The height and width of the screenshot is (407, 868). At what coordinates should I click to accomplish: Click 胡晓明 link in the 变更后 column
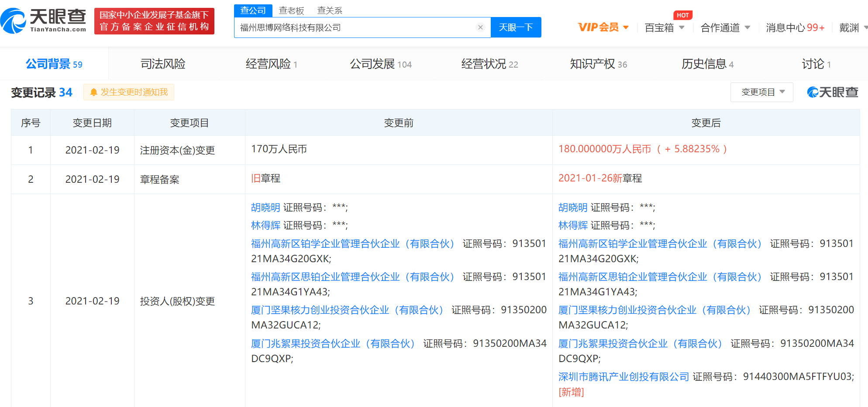(573, 207)
